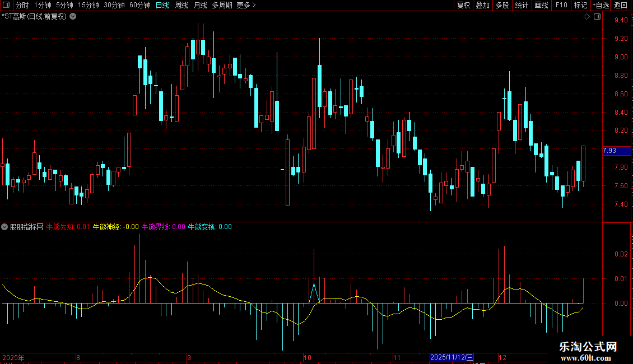Image resolution: width=633 pixels, height=364 pixels.
Task: Switch to 月线 monthly chart
Action: tap(200, 5)
